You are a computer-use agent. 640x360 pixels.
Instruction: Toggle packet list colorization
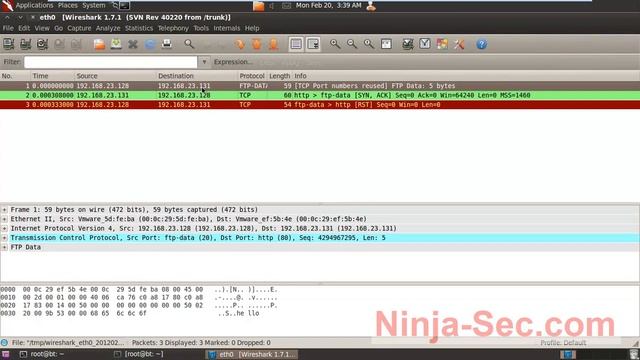coord(296,44)
